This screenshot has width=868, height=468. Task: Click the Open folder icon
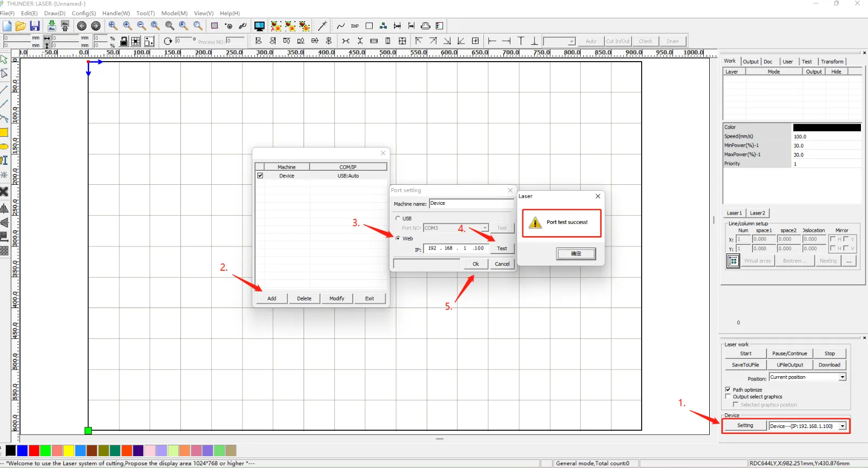point(21,26)
